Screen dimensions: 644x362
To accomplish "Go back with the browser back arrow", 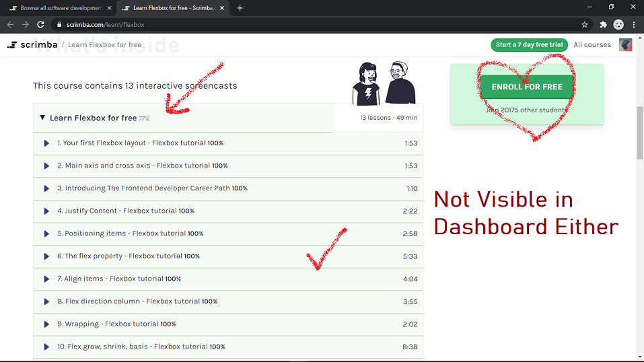I will [10, 25].
